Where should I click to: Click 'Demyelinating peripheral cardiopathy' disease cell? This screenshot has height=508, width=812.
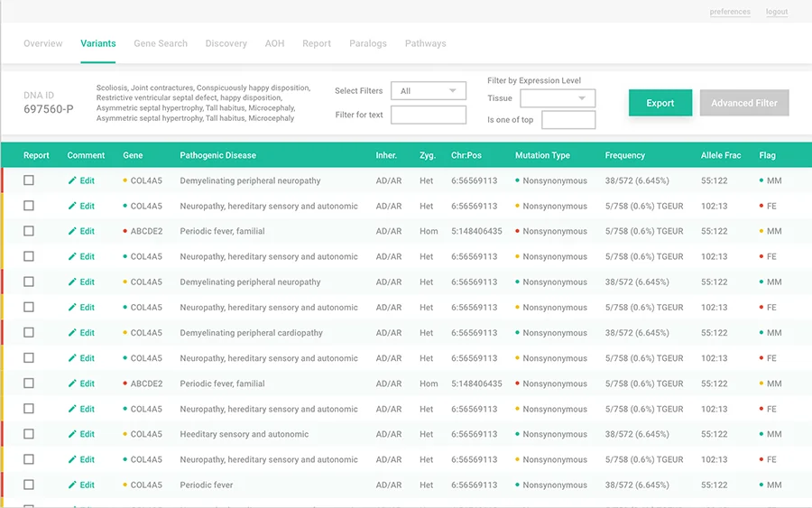251,333
